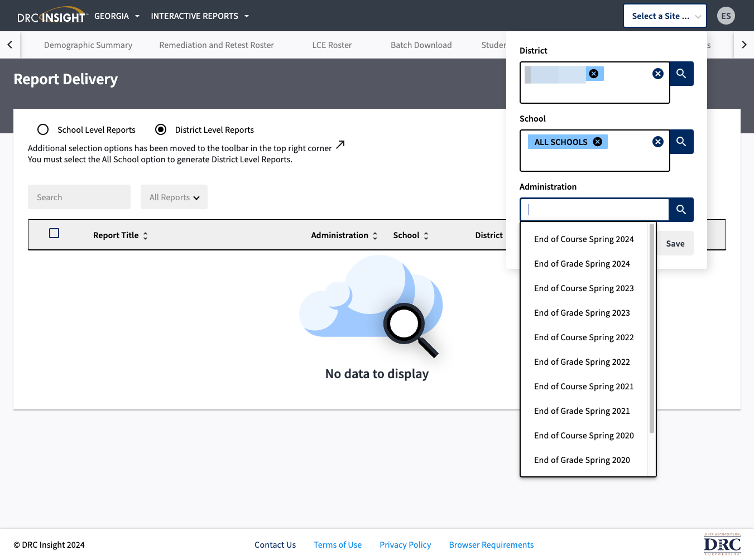The image size is (754, 560).
Task: Switch to the Batch Download tab
Action: click(x=421, y=45)
